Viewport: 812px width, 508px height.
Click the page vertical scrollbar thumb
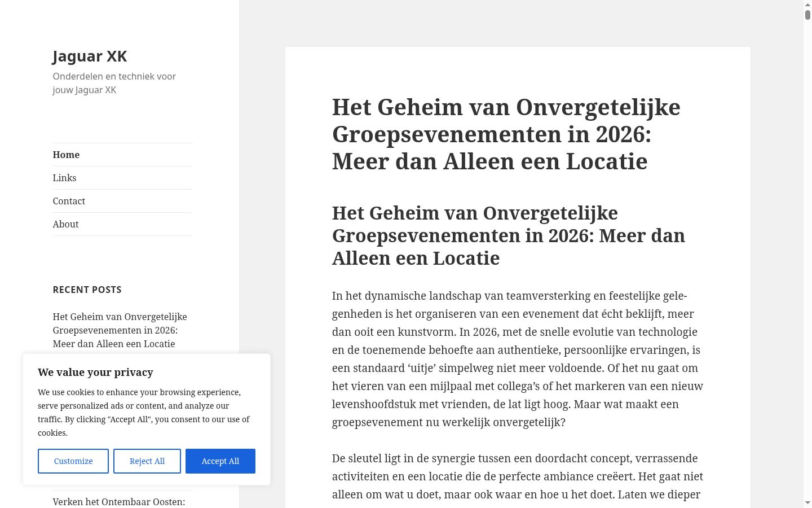point(807,14)
